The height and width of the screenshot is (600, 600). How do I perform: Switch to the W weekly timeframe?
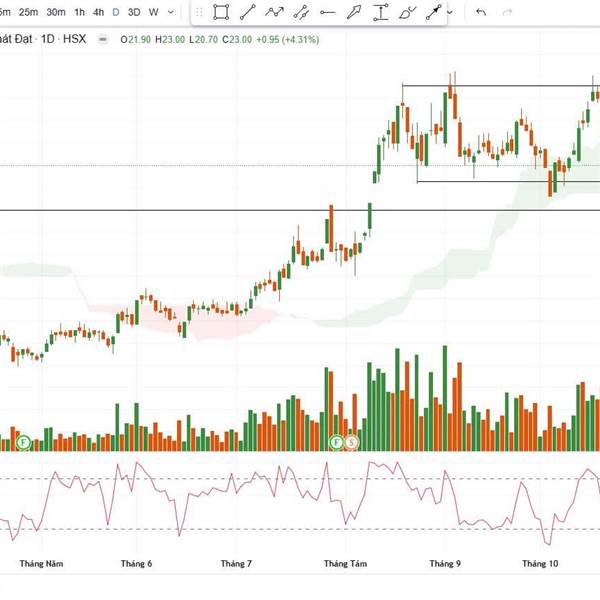[x=153, y=12]
